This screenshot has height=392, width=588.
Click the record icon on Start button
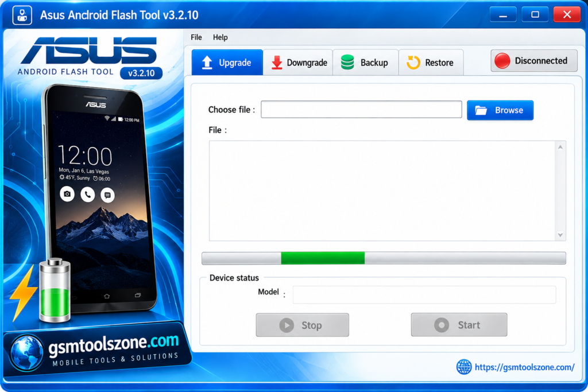tap(442, 325)
